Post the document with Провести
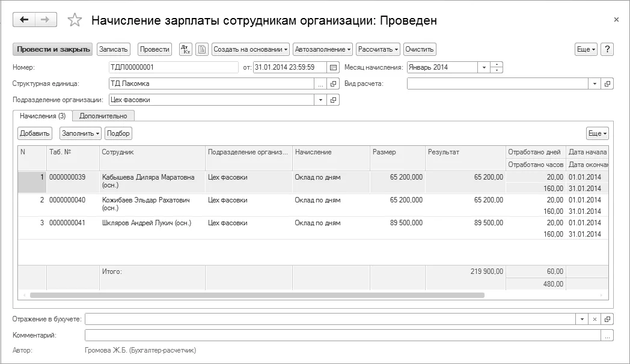This screenshot has width=630, height=364. [x=154, y=49]
